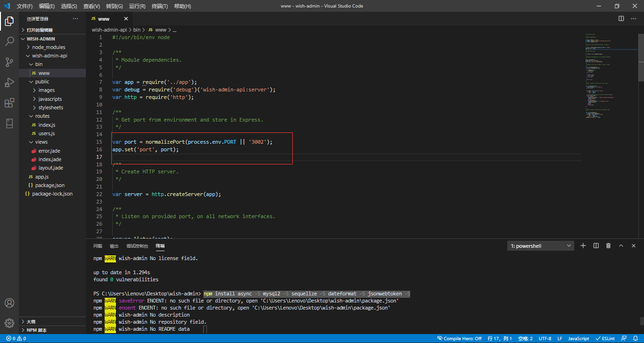The width and height of the screenshot is (644, 343).
Task: Open the 帮助(H) menu
Action: [182, 6]
